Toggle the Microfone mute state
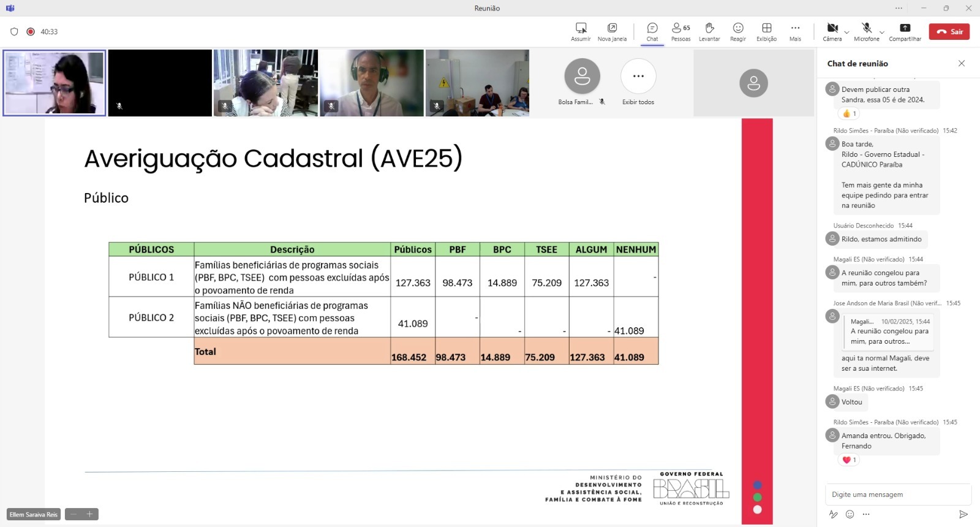This screenshot has width=980, height=527. pyautogui.click(x=866, y=29)
